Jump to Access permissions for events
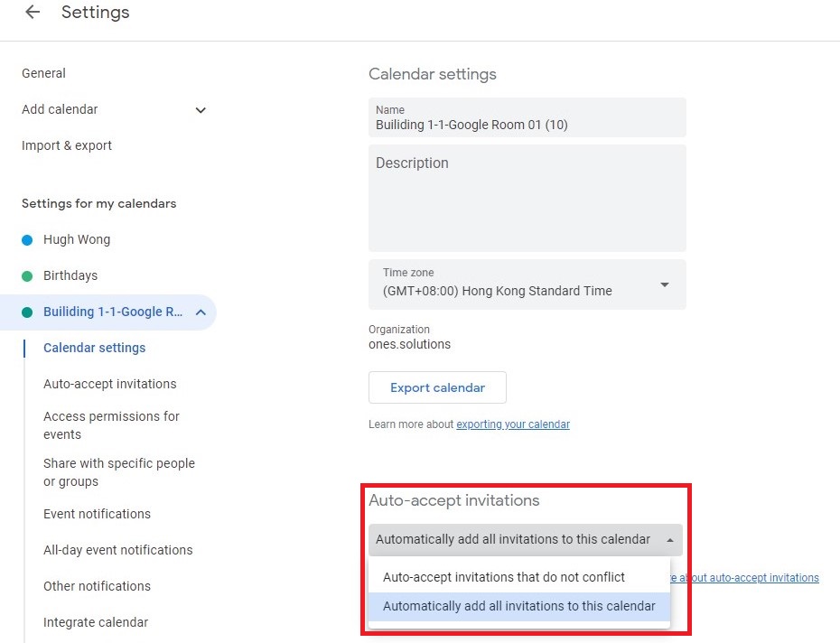Screen dimensions: 840x643 click(111, 425)
